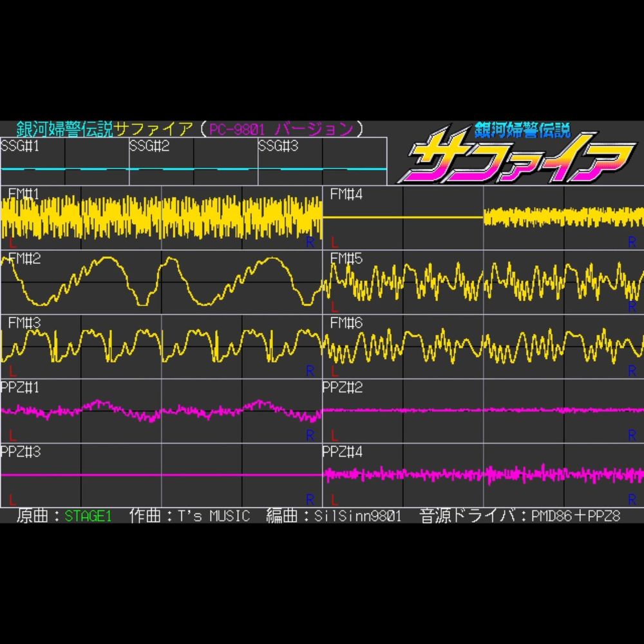The image size is (644, 644).
Task: Click the smooth yellow FM#2 waveform
Action: 162,281
